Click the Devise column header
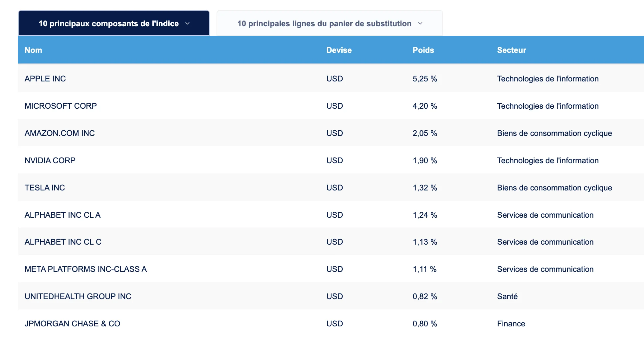 (339, 50)
